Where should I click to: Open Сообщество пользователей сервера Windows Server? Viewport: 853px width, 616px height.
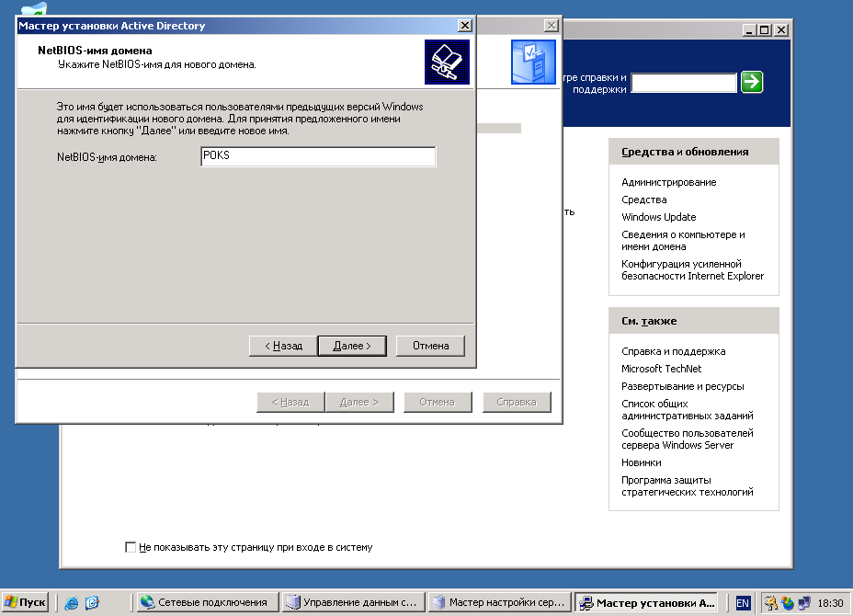(x=687, y=439)
